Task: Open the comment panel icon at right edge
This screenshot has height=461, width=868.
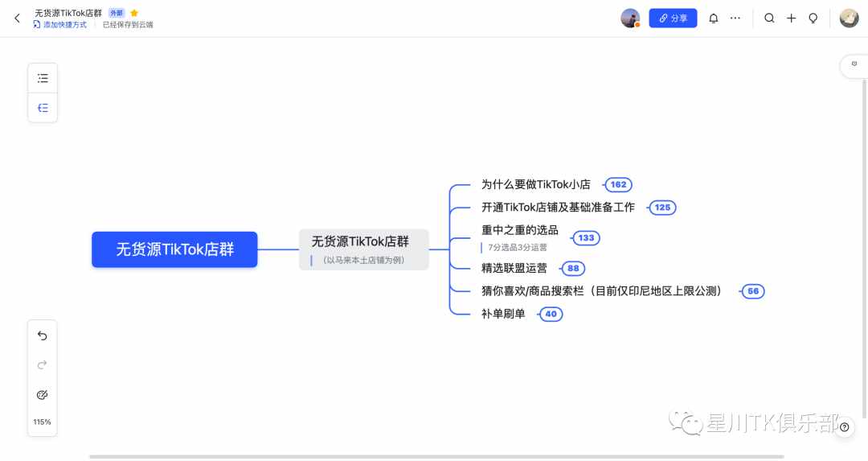Action: pos(854,64)
